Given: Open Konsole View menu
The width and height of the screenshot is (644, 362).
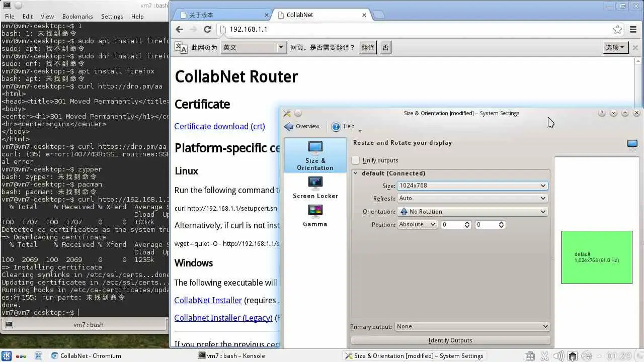Looking at the screenshot, I should click(47, 17).
